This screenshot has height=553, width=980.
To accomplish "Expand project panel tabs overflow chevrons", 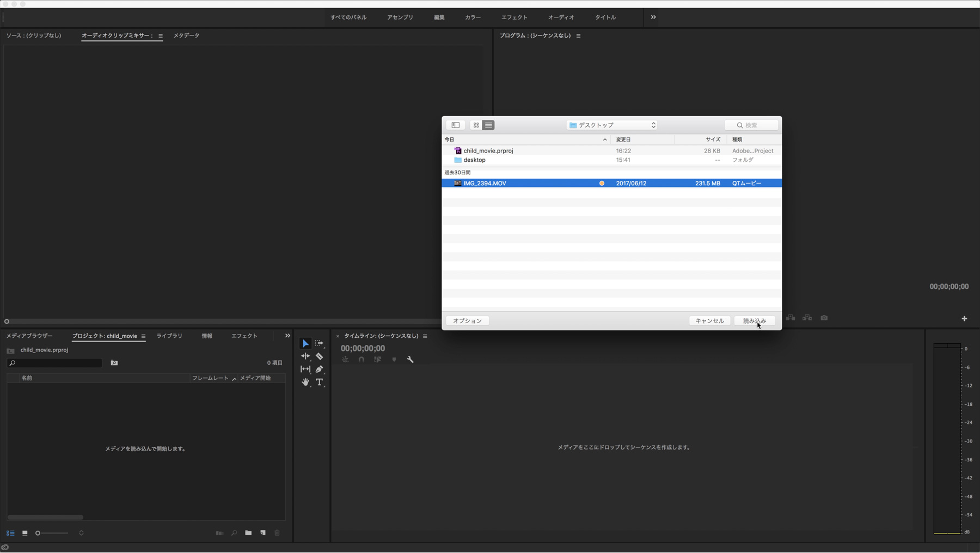I will point(287,336).
